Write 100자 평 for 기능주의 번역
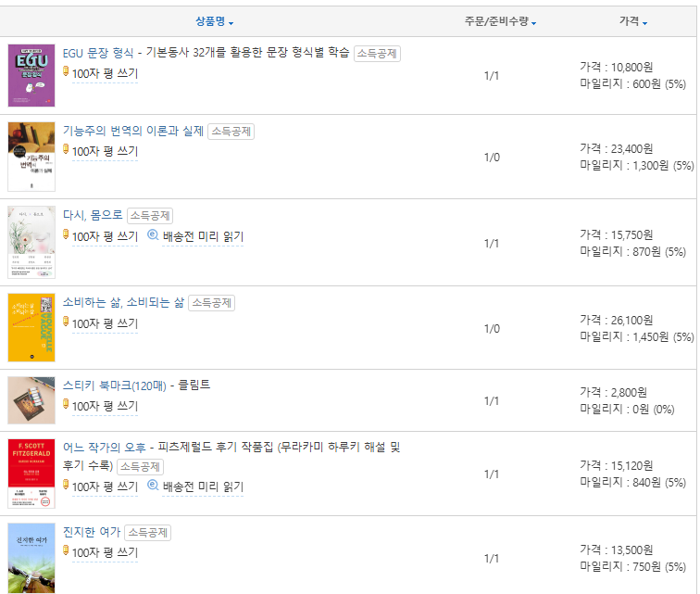This screenshot has height=594, width=700. [x=105, y=152]
